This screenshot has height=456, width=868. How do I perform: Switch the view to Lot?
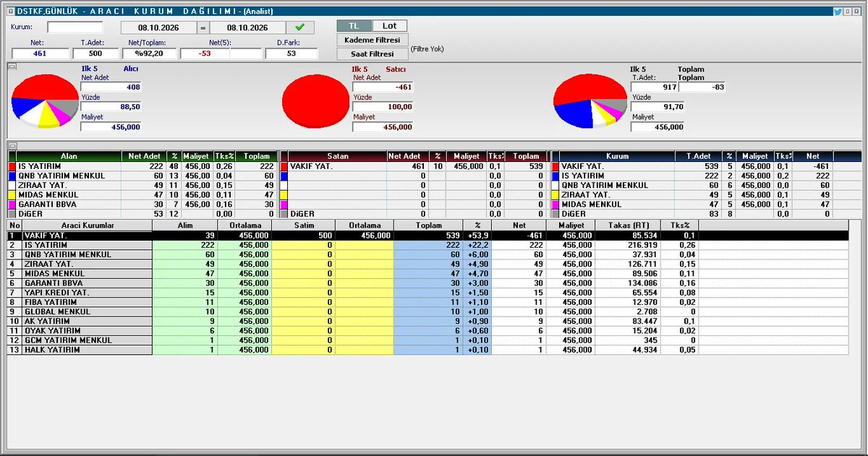tap(390, 26)
